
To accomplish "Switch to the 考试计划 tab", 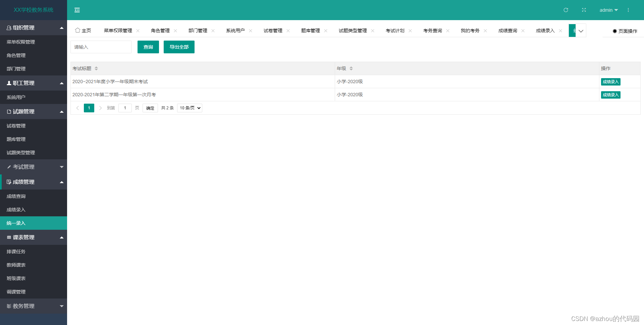I will click(395, 31).
